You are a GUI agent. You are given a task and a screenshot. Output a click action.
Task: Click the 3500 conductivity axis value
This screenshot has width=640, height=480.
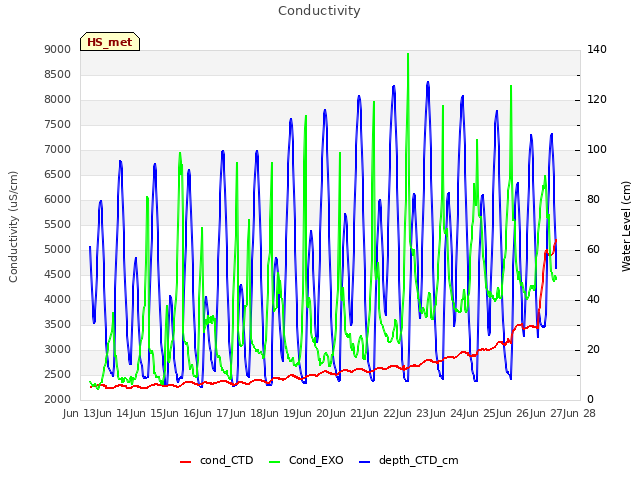coord(58,325)
